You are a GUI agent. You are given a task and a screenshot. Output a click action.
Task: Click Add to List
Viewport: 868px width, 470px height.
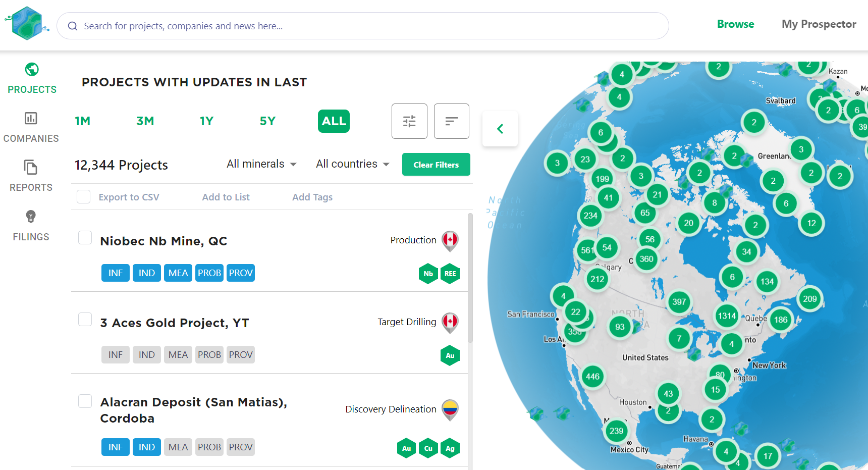(226, 197)
